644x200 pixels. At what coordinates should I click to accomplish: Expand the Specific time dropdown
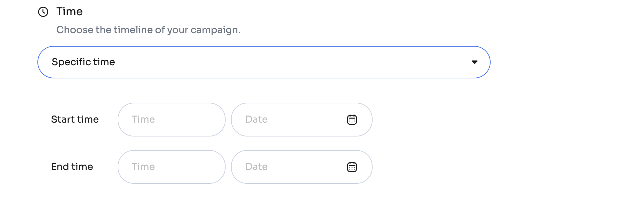[x=264, y=62]
